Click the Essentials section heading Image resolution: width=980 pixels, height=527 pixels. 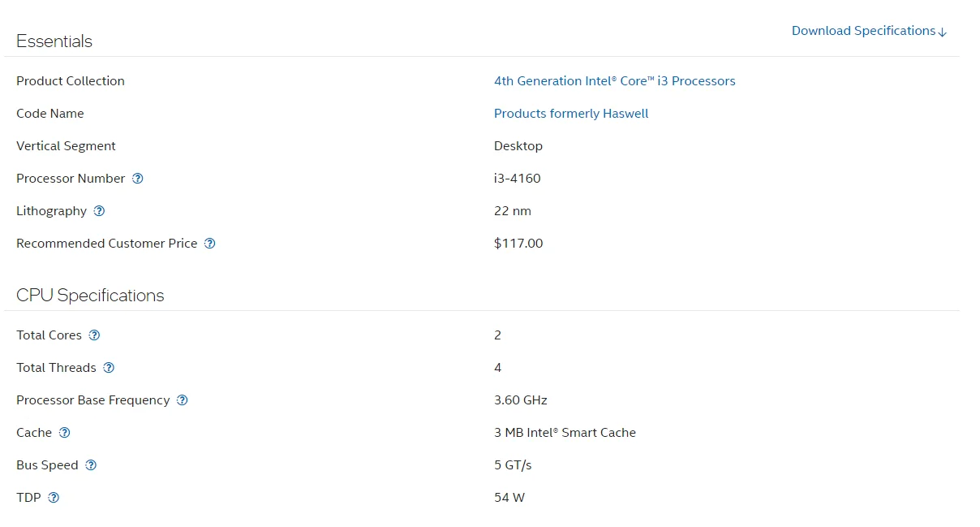point(54,41)
